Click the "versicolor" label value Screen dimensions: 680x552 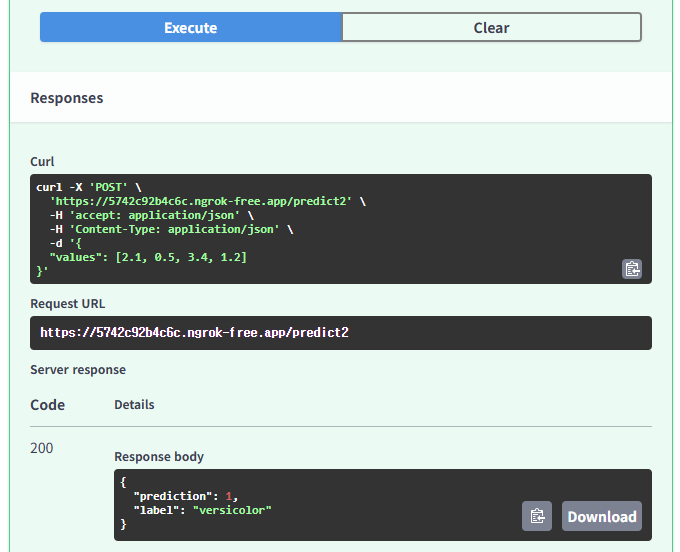233,510
